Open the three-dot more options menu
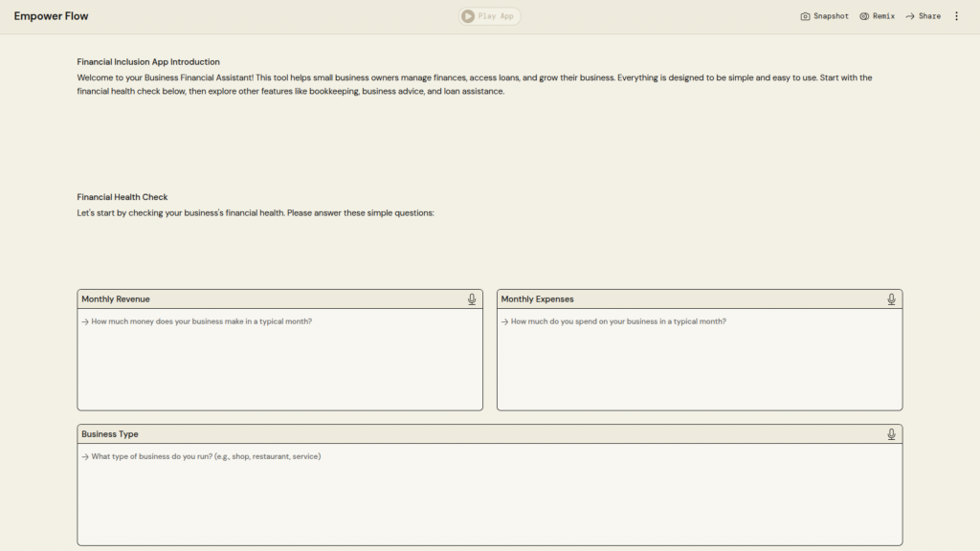Image resolution: width=980 pixels, height=551 pixels. tap(956, 16)
